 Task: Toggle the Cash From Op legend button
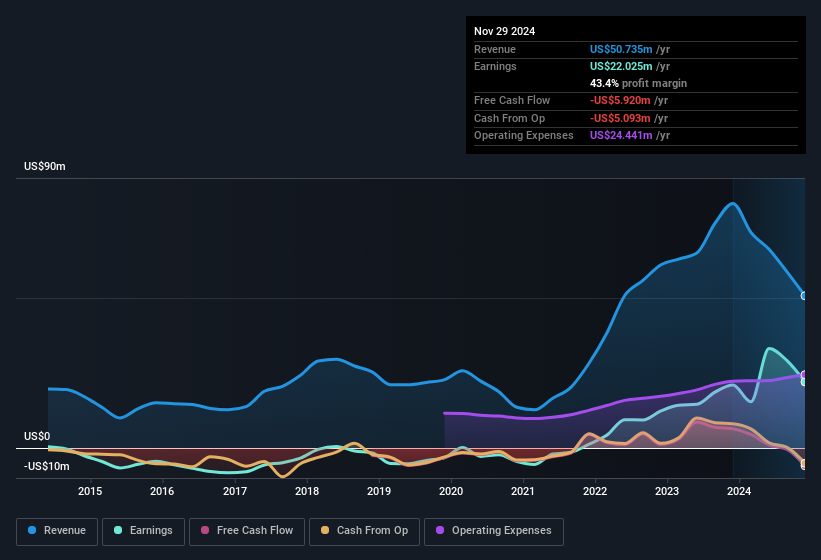[364, 531]
